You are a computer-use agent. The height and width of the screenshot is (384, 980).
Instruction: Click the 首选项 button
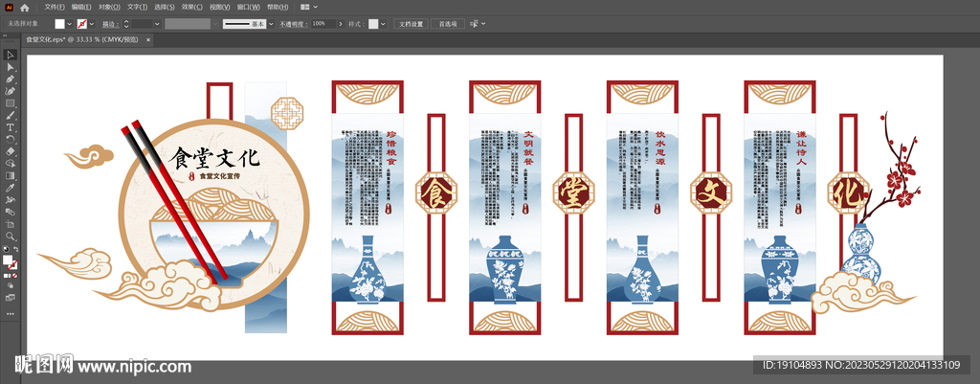pyautogui.click(x=448, y=24)
